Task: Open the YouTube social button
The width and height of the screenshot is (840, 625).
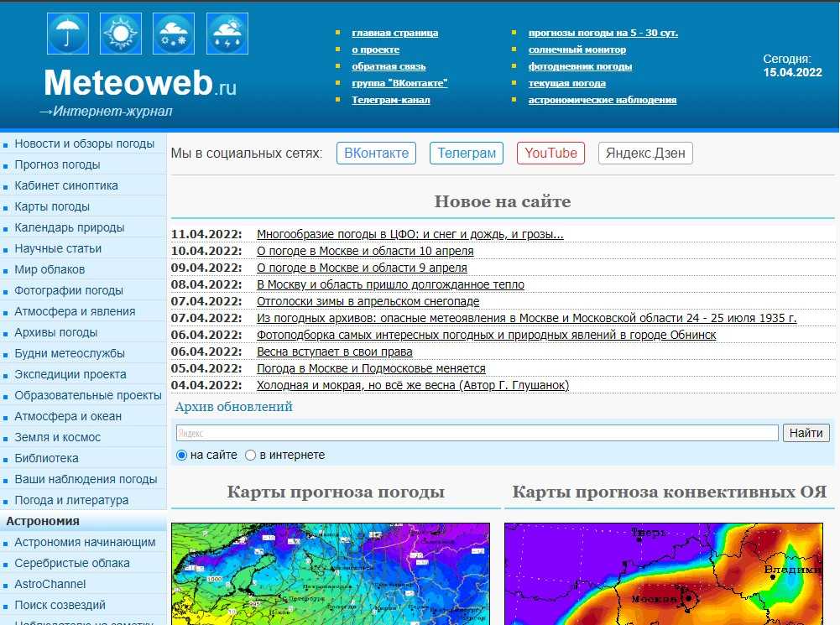Action: (550, 153)
